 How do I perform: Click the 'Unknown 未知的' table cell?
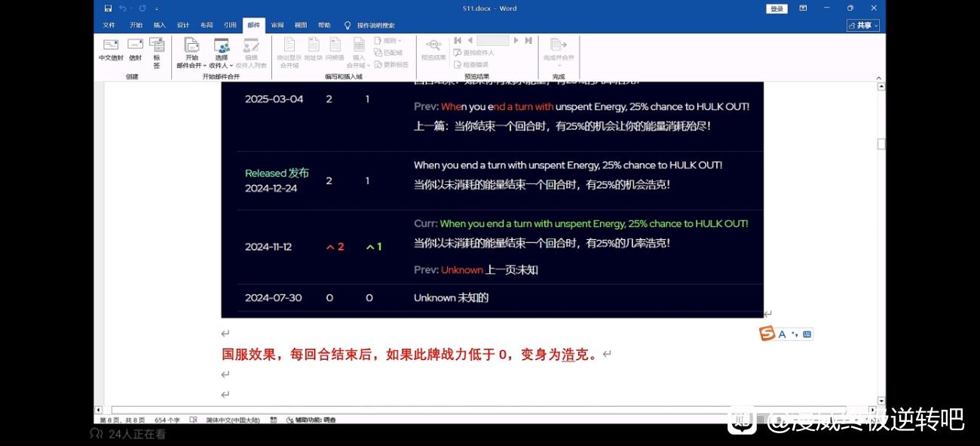pyautogui.click(x=451, y=297)
